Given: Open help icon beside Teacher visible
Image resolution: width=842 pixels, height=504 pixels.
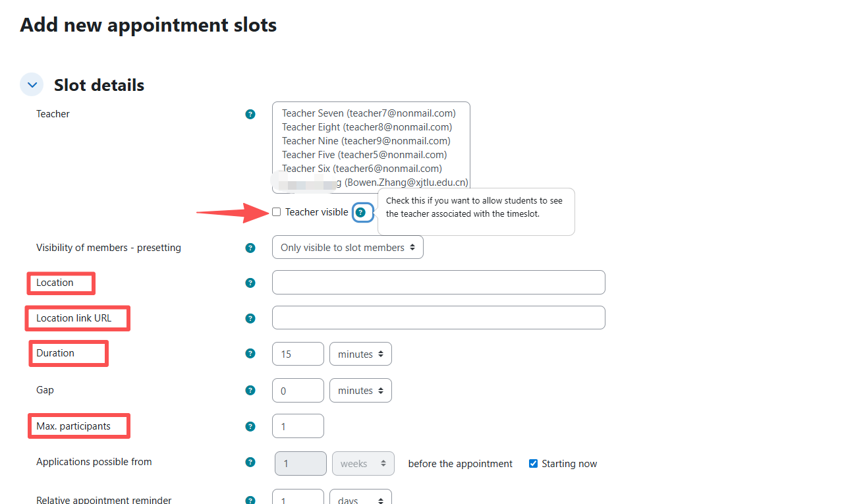Looking at the screenshot, I should (x=360, y=212).
